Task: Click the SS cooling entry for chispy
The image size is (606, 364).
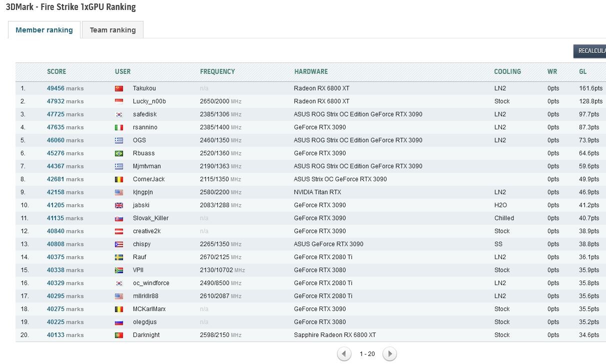Action: 498,244
